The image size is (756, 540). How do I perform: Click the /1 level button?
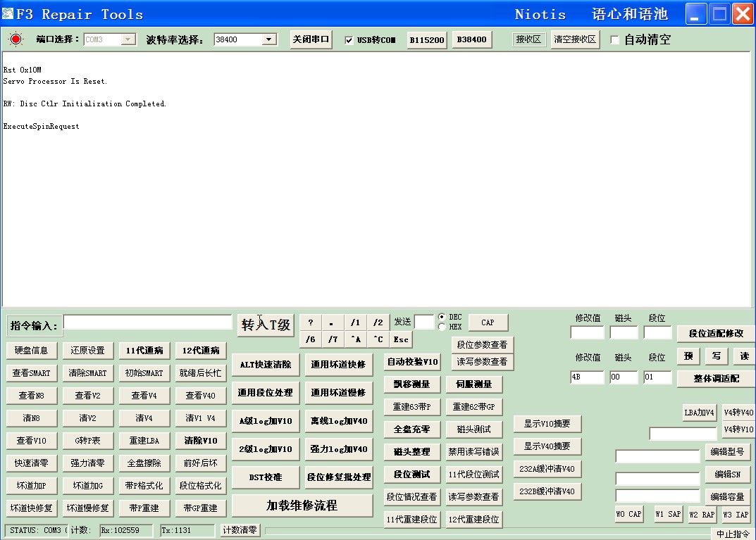[x=355, y=322]
